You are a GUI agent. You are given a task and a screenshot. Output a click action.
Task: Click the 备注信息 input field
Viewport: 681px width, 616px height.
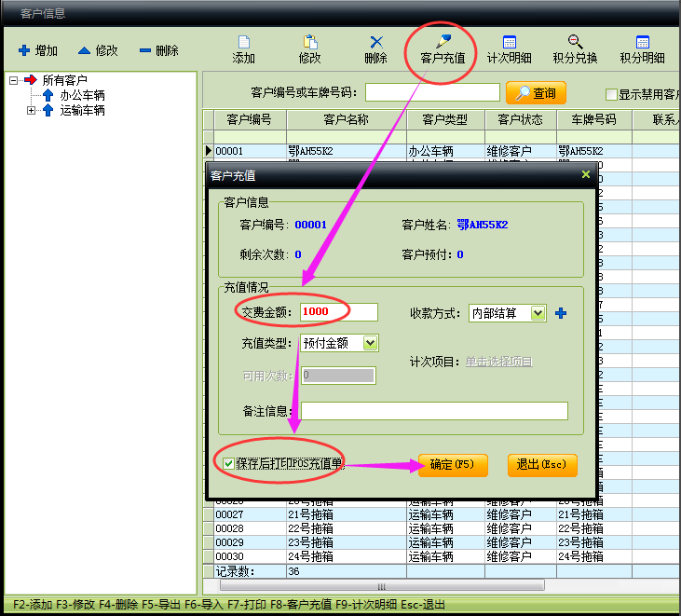pyautogui.click(x=433, y=411)
